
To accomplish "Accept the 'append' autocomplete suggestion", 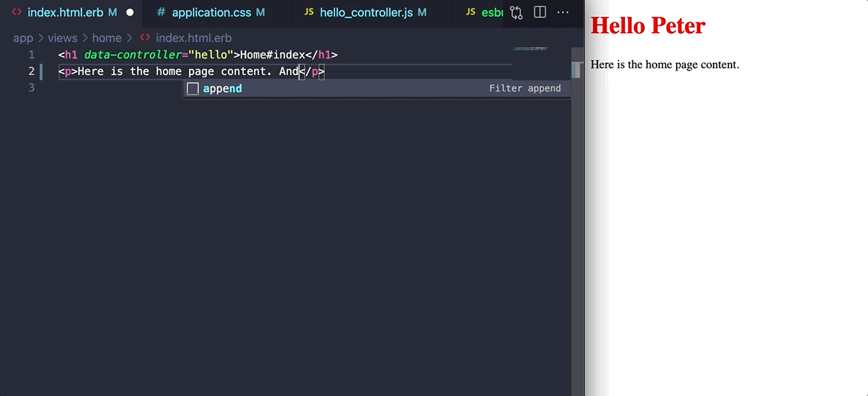I will click(x=376, y=88).
